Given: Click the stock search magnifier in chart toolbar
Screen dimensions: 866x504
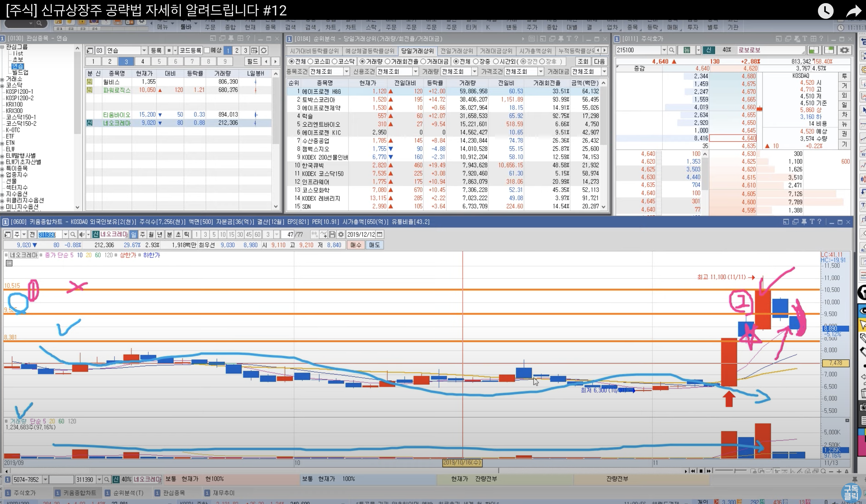Looking at the screenshot, I should point(73,235).
